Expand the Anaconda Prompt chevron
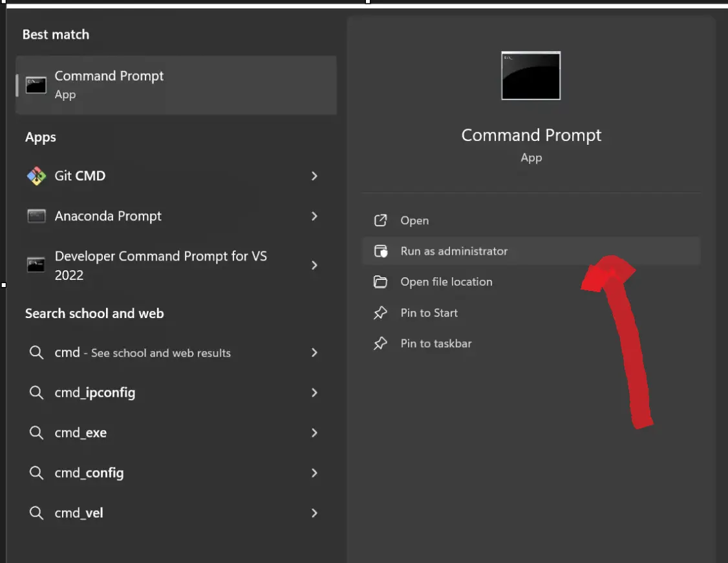This screenshot has height=563, width=728. (314, 216)
